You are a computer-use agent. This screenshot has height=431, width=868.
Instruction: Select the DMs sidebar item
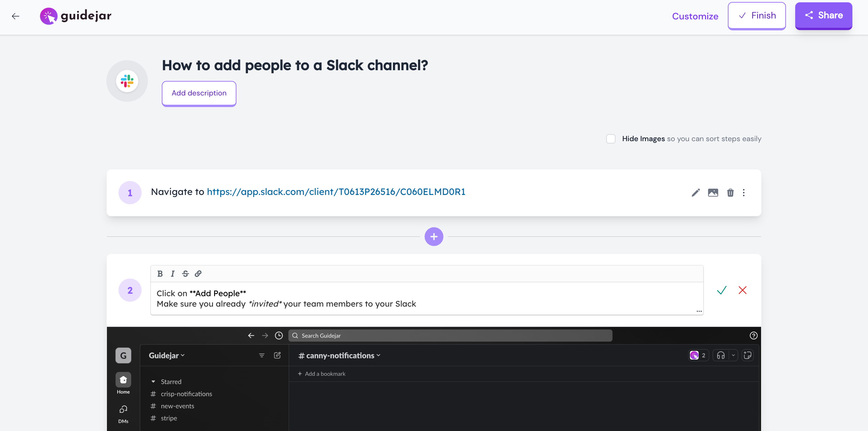click(x=123, y=414)
